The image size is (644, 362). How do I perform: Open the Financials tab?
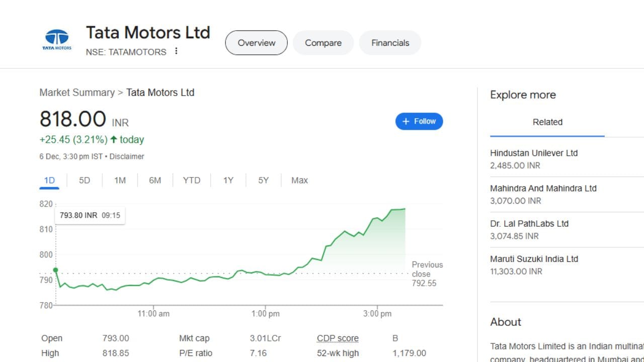click(390, 43)
